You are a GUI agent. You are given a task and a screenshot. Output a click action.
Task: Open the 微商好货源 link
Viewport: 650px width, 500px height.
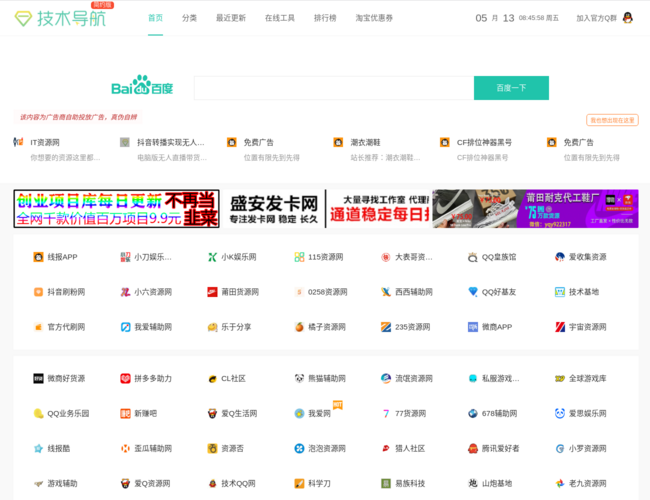click(66, 379)
